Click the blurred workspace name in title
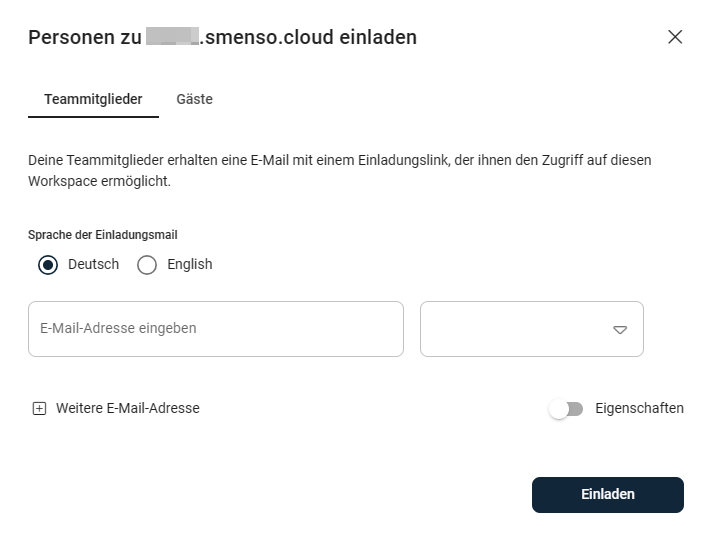Screen dimensions: 711x542 pos(172,38)
